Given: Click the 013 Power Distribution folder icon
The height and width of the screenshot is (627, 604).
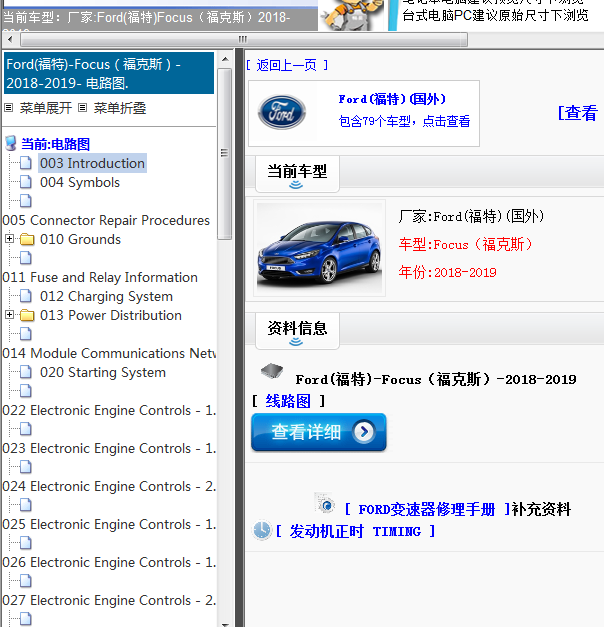Looking at the screenshot, I should click(x=27, y=315).
